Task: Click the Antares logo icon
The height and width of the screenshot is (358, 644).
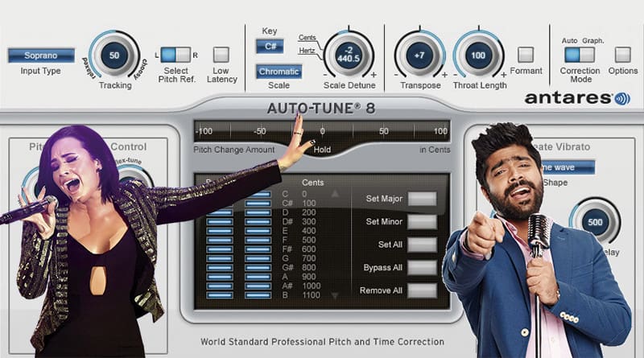Action: coord(622,98)
